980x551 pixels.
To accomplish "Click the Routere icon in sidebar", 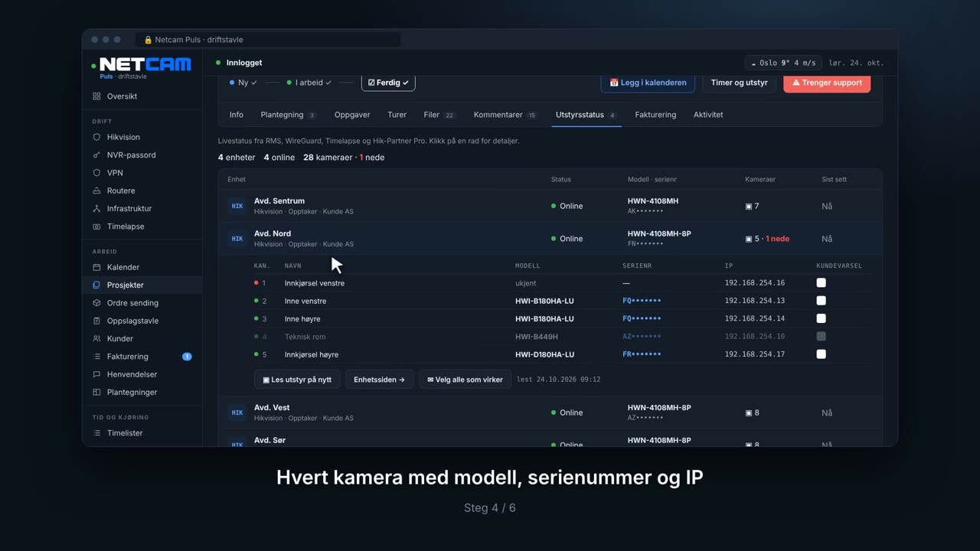I will [96, 191].
